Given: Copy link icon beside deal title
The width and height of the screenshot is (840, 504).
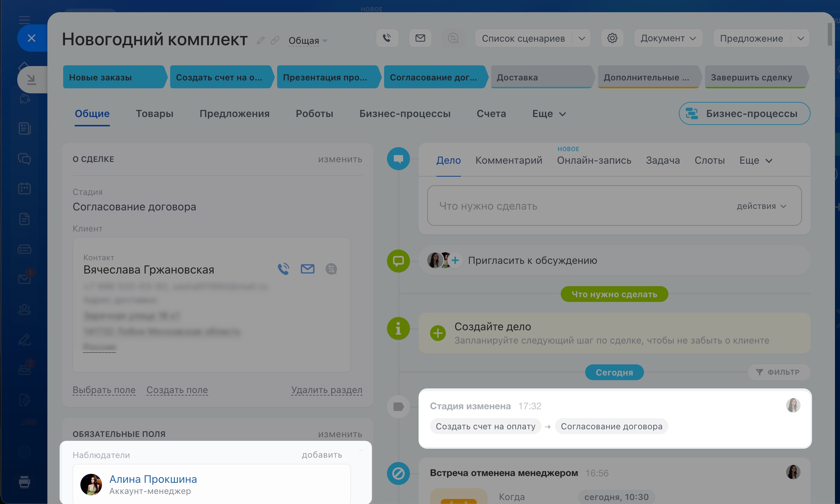Looking at the screenshot, I should [275, 40].
